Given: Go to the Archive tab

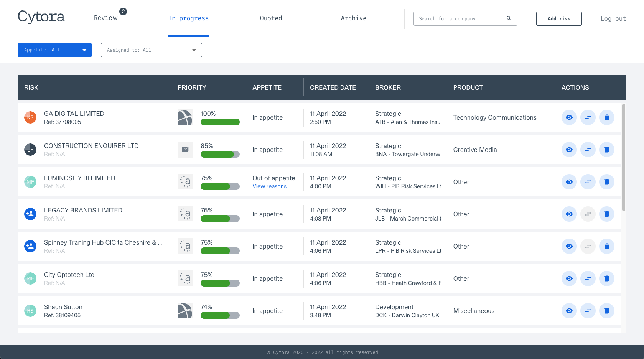Looking at the screenshot, I should pos(354,18).
